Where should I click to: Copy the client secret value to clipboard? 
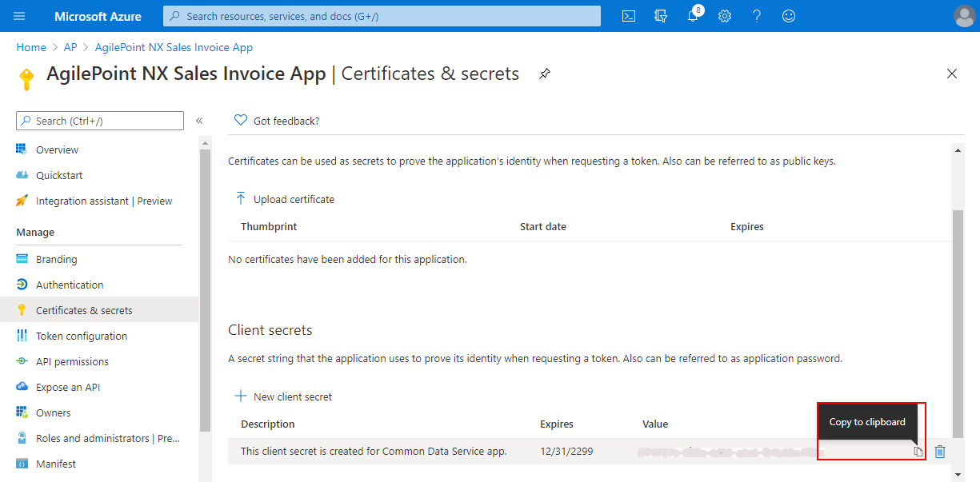(x=918, y=452)
